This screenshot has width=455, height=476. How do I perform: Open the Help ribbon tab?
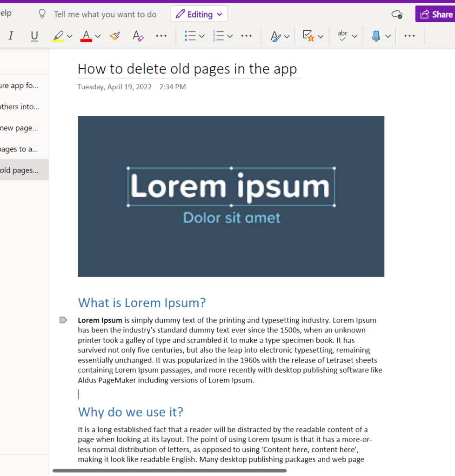[x=6, y=13]
